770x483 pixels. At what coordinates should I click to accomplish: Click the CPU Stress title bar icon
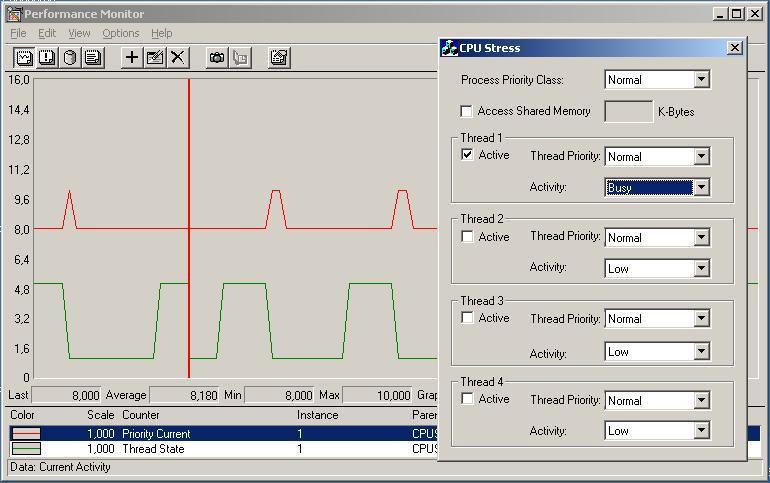449,48
